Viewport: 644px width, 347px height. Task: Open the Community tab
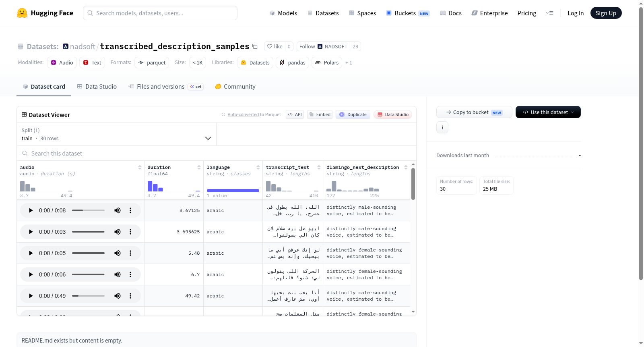[235, 87]
